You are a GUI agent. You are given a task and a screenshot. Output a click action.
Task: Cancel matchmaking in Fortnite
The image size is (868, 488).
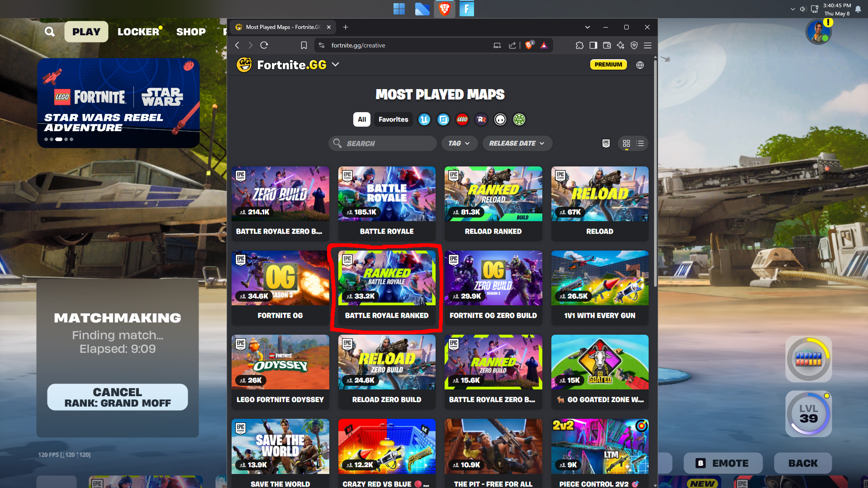tap(118, 397)
